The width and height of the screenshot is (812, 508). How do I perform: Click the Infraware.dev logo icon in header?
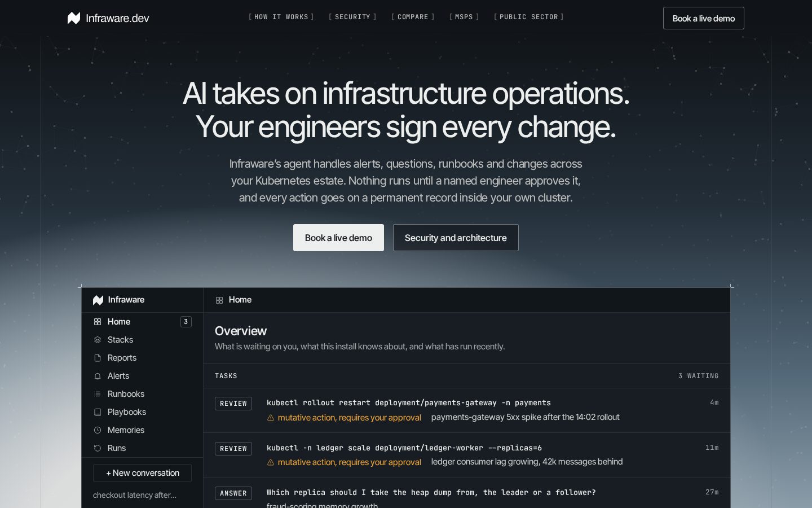[74, 18]
